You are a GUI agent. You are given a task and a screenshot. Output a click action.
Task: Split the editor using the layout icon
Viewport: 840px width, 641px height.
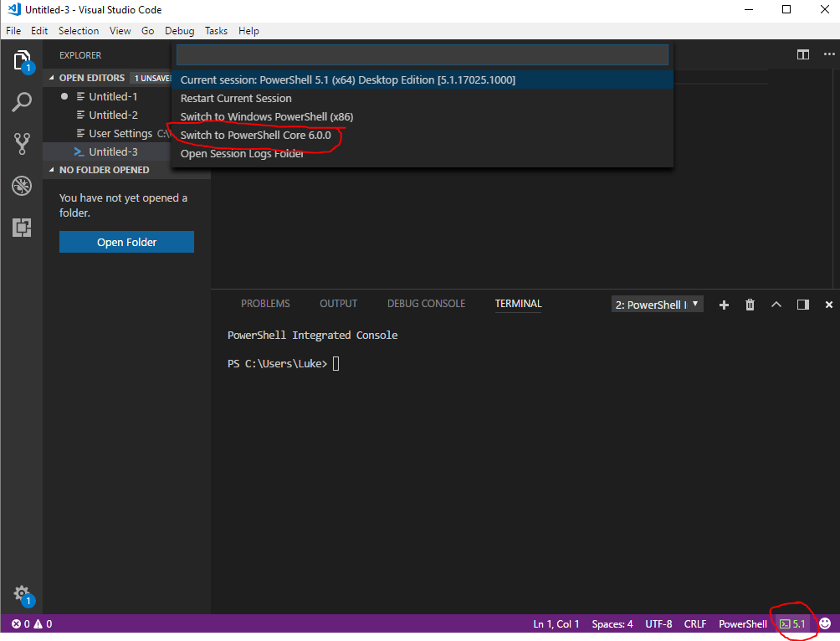tap(802, 54)
